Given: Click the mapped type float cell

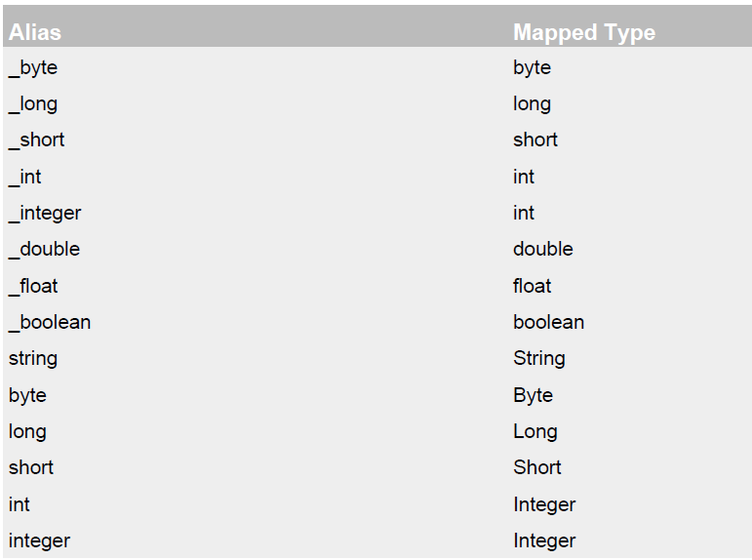Looking at the screenshot, I should [x=532, y=287].
